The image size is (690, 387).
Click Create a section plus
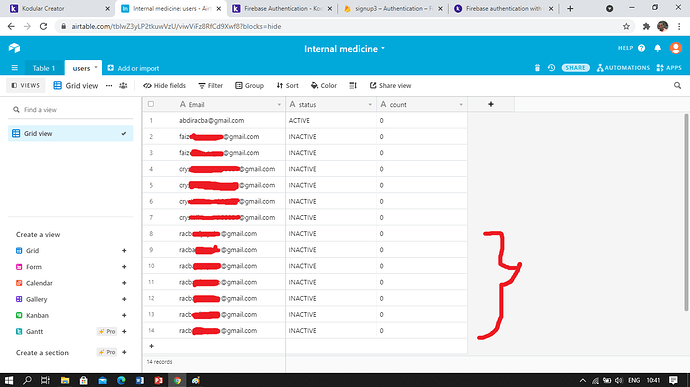click(x=124, y=352)
